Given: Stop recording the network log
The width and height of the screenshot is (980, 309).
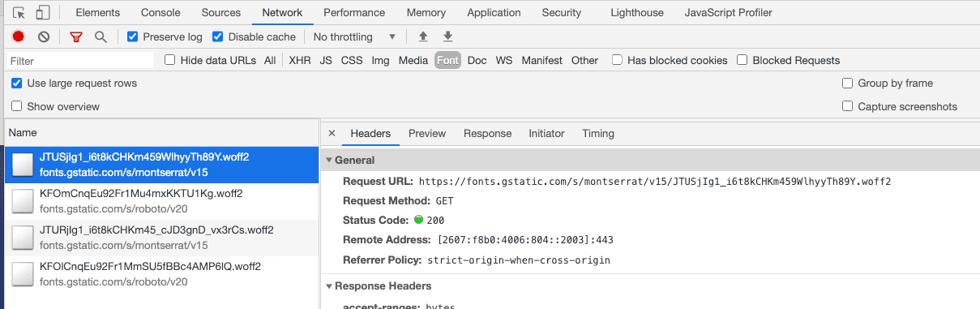Looking at the screenshot, I should point(18,36).
